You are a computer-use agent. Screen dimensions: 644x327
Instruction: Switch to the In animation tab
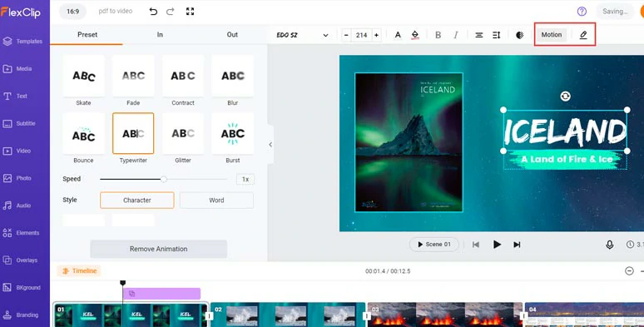(x=160, y=34)
